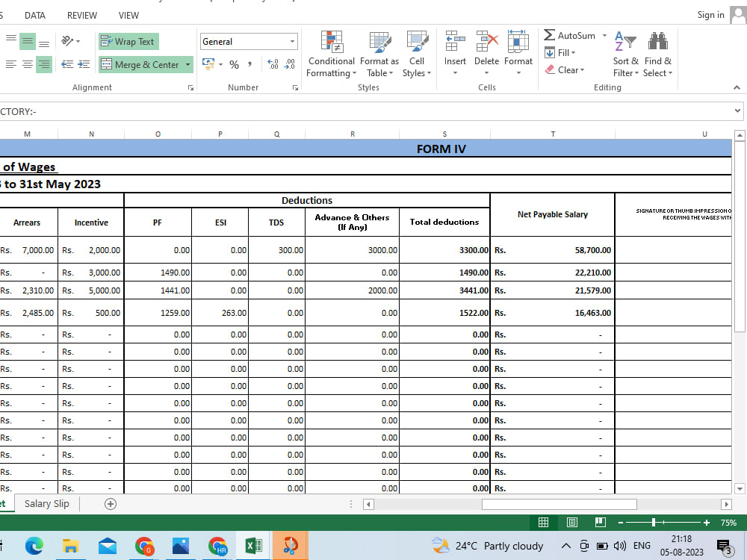Open Number dialog launcher
Image resolution: width=747 pixels, height=560 pixels.
295,87
